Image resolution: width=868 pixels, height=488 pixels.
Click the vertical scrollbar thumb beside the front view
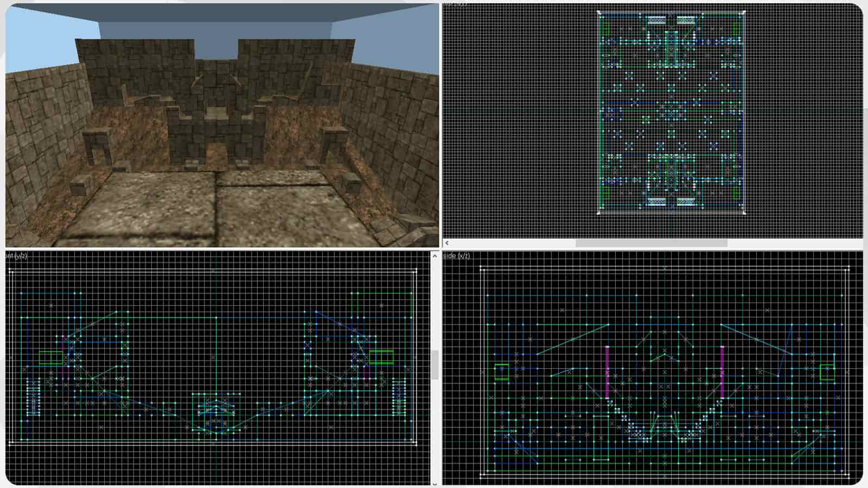(x=435, y=365)
